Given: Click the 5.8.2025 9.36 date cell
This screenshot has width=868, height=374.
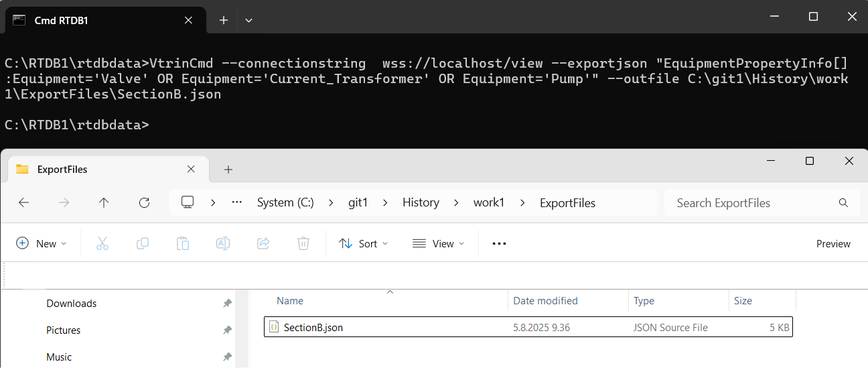Looking at the screenshot, I should tap(541, 328).
